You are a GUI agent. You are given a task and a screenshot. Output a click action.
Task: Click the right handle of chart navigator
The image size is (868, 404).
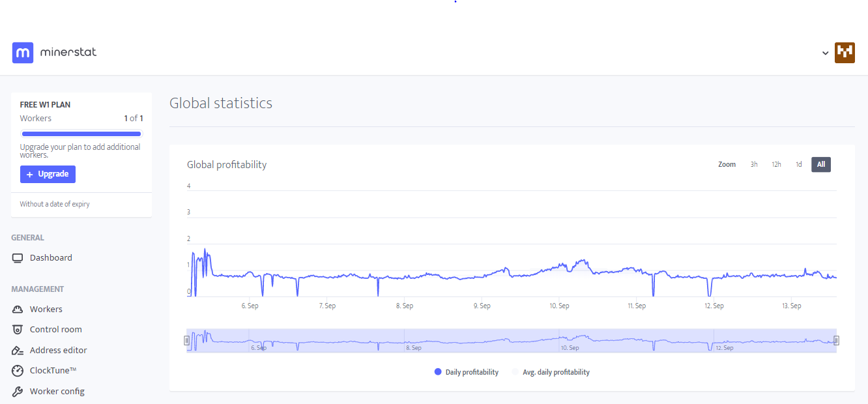[836, 340]
